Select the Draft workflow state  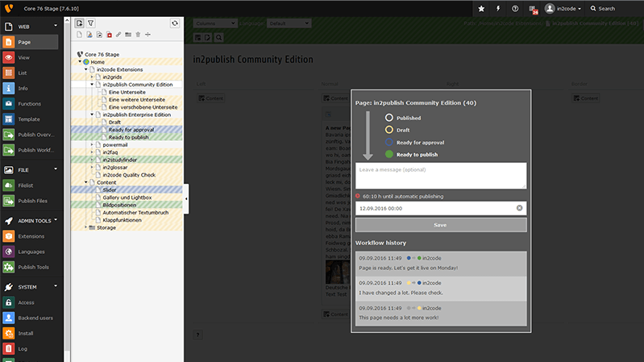(x=388, y=130)
